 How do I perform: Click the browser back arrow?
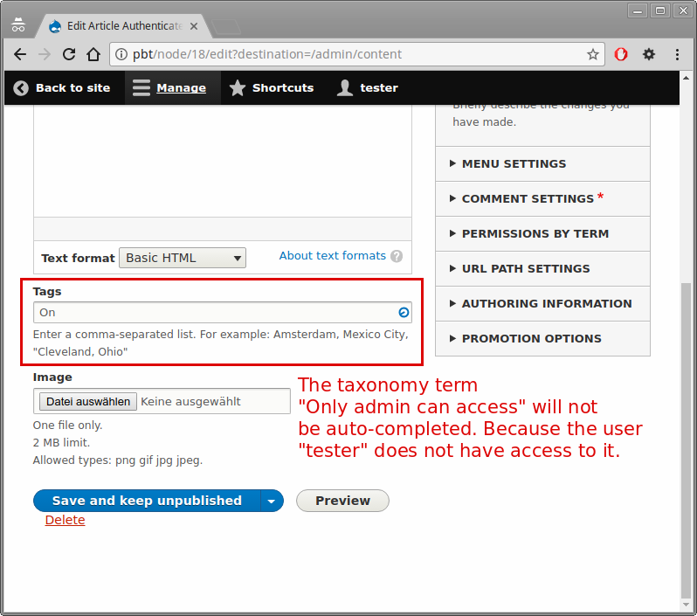pyautogui.click(x=19, y=54)
